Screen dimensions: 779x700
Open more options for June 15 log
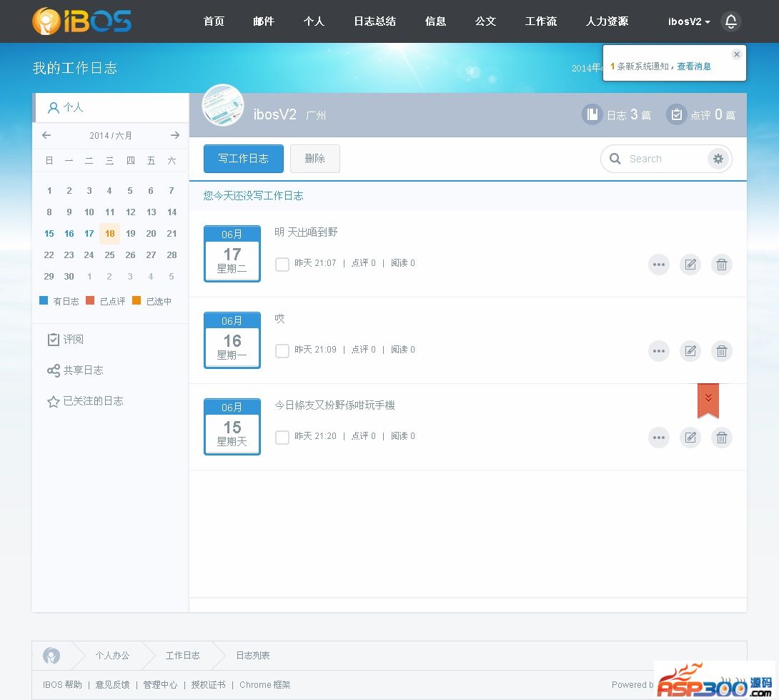659,438
